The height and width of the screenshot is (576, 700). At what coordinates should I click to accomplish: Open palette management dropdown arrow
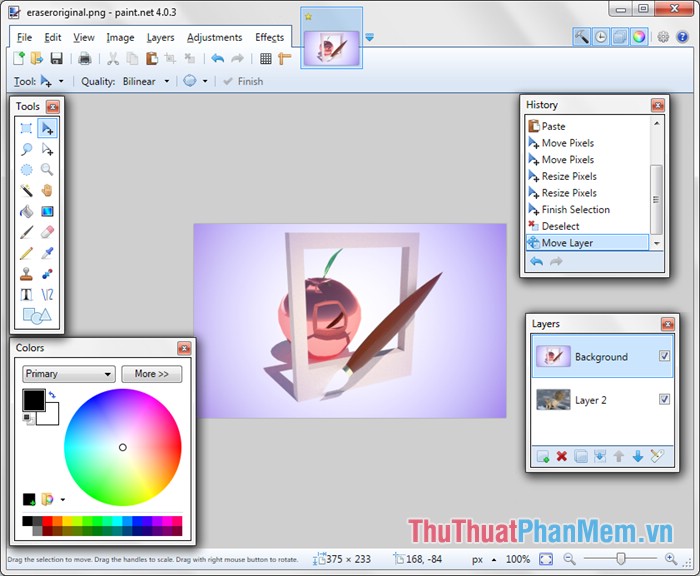[62, 499]
